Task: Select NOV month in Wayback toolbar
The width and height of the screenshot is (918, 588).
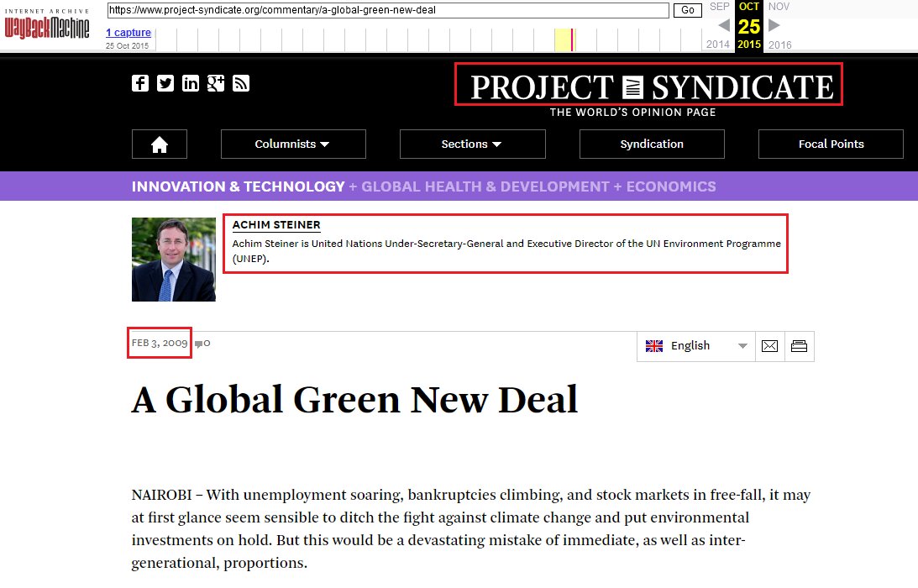Action: (x=779, y=7)
